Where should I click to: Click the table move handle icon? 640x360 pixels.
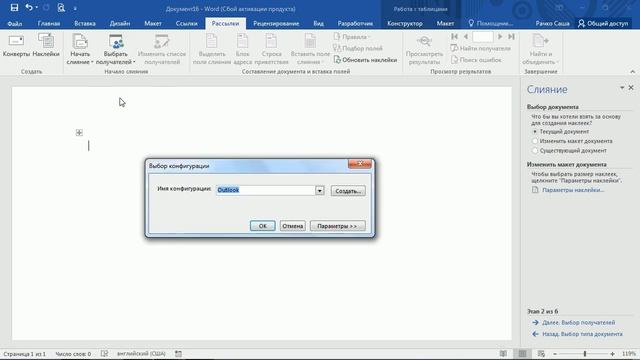79,133
